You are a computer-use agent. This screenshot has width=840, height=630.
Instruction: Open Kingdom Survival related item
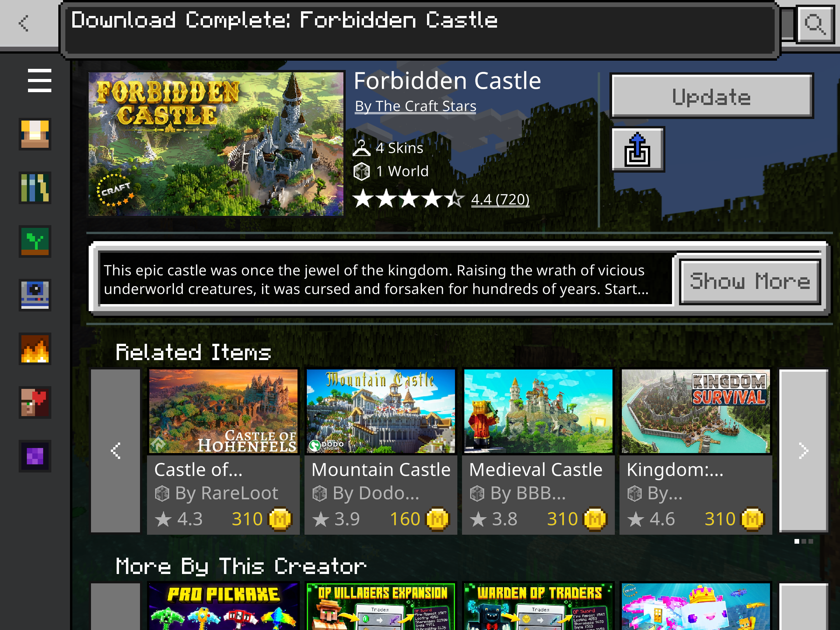coord(696,451)
